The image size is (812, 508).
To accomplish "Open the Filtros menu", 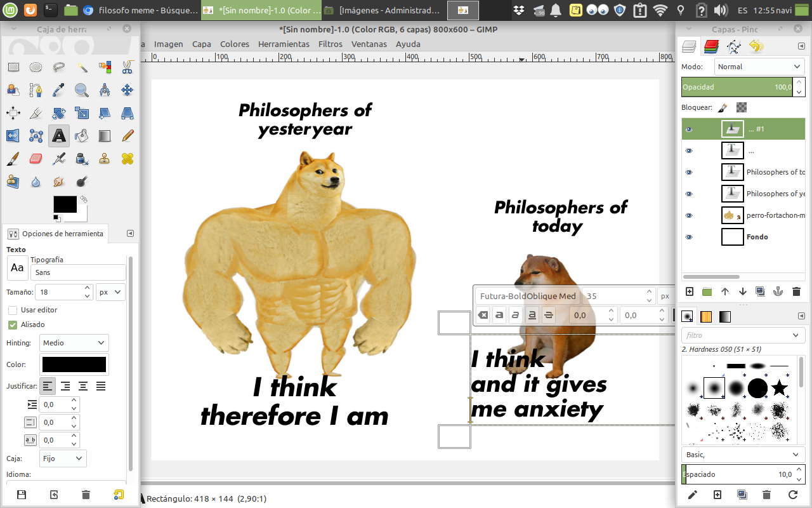I will coord(331,44).
